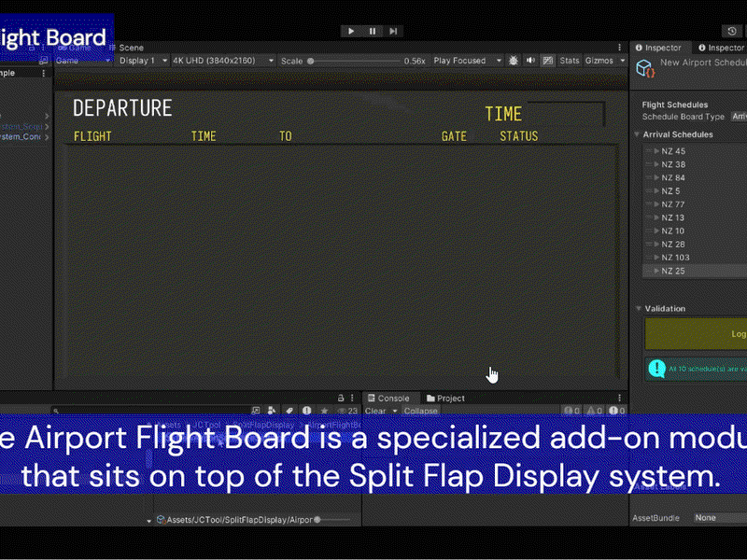Viewport: 747px width, 560px height.
Task: Open the Play Focused dropdown
Action: (x=467, y=61)
